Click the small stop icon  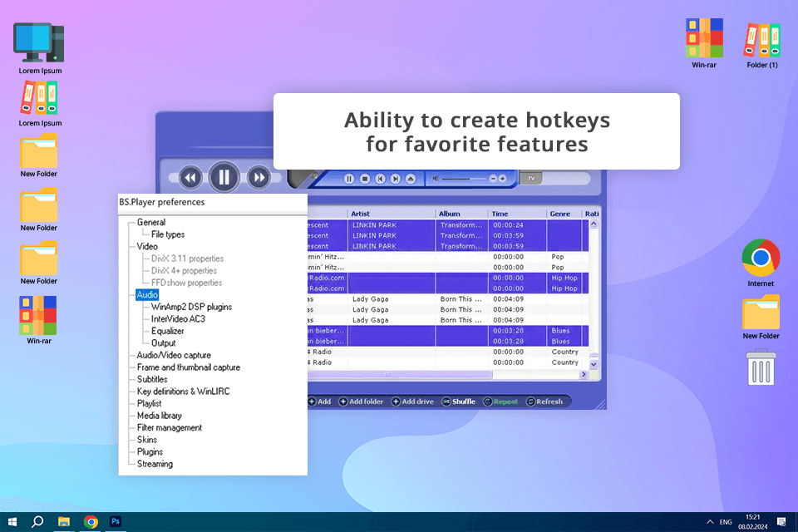(x=364, y=179)
